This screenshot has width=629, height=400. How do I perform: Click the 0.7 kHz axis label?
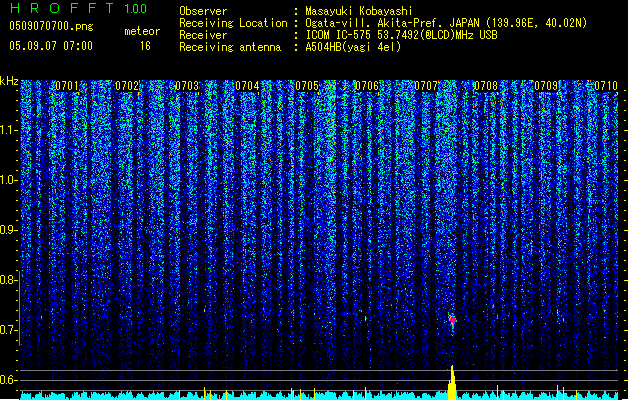pos(8,330)
